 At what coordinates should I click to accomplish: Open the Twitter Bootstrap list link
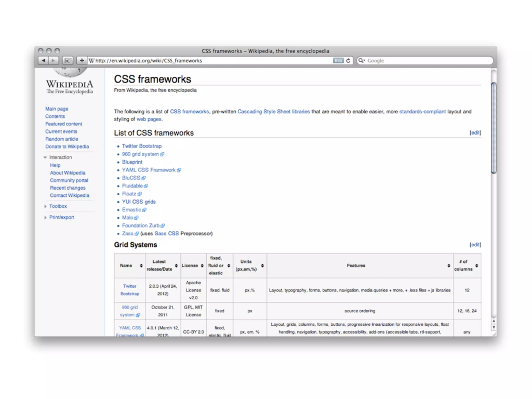click(142, 146)
